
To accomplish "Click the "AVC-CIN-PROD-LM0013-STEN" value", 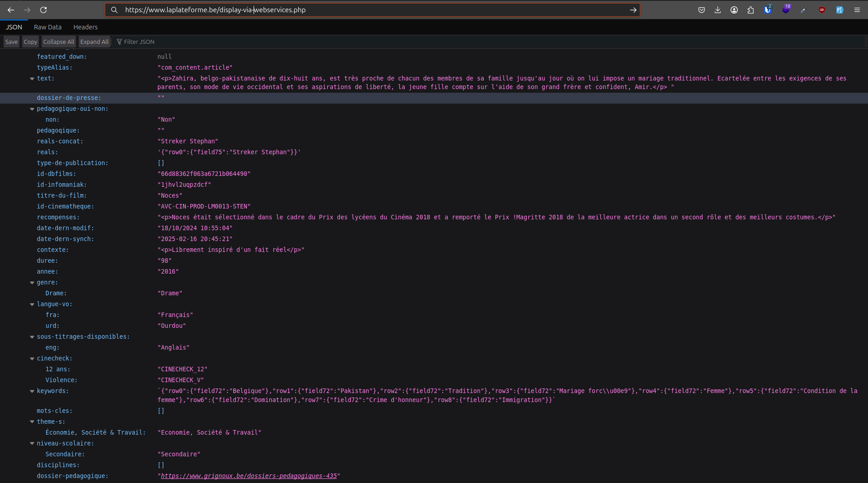I will pos(204,206).
